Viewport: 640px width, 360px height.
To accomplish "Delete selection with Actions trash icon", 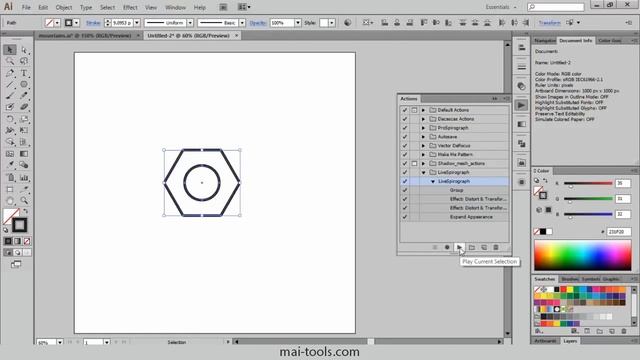I will point(496,247).
